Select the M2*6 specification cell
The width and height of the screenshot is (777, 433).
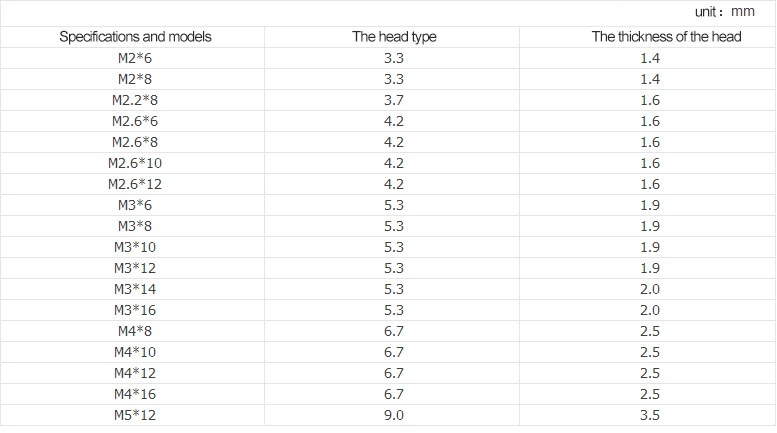click(135, 58)
